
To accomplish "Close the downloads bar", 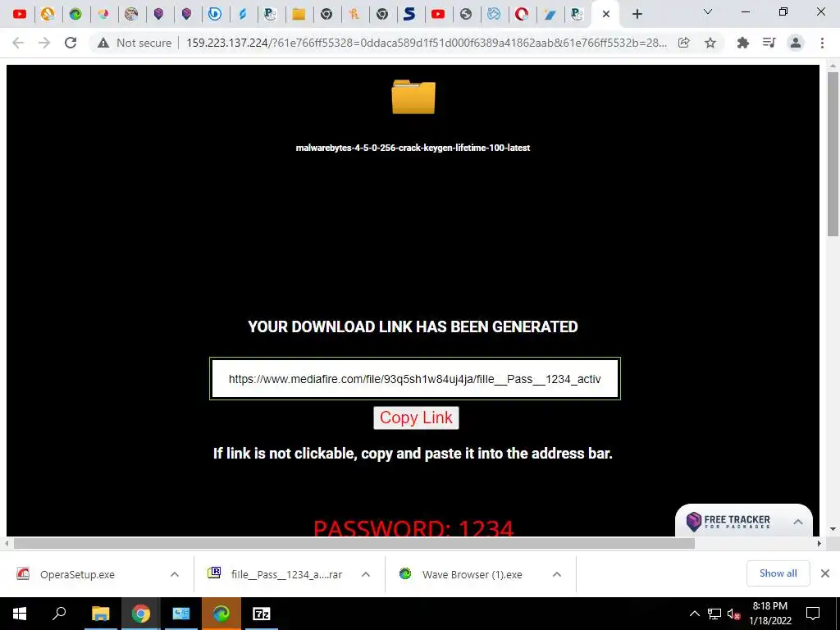I will coord(825,573).
